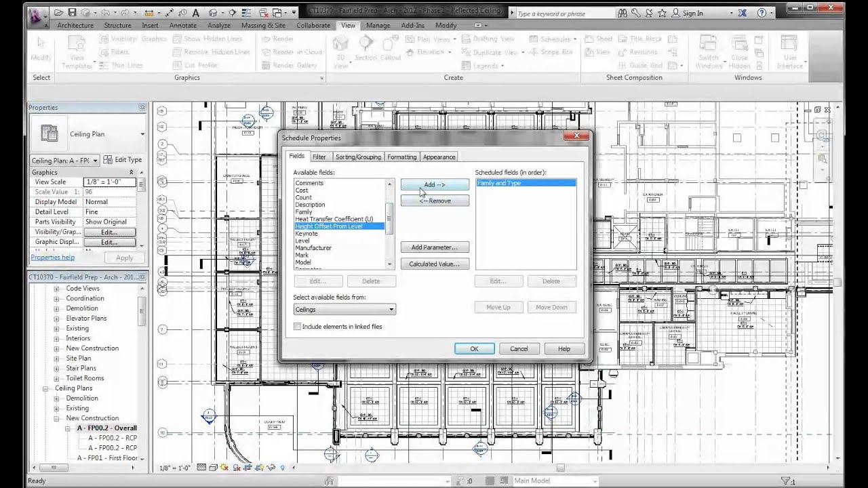
Task: Switch to the Sorting/Grouping tab
Action: (357, 157)
